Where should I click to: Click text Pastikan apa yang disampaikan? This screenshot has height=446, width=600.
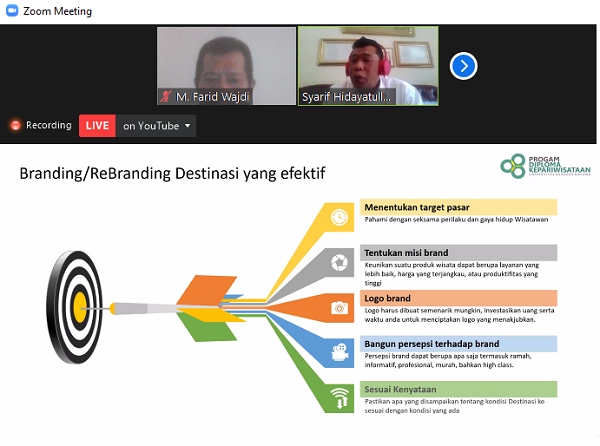coord(454,406)
